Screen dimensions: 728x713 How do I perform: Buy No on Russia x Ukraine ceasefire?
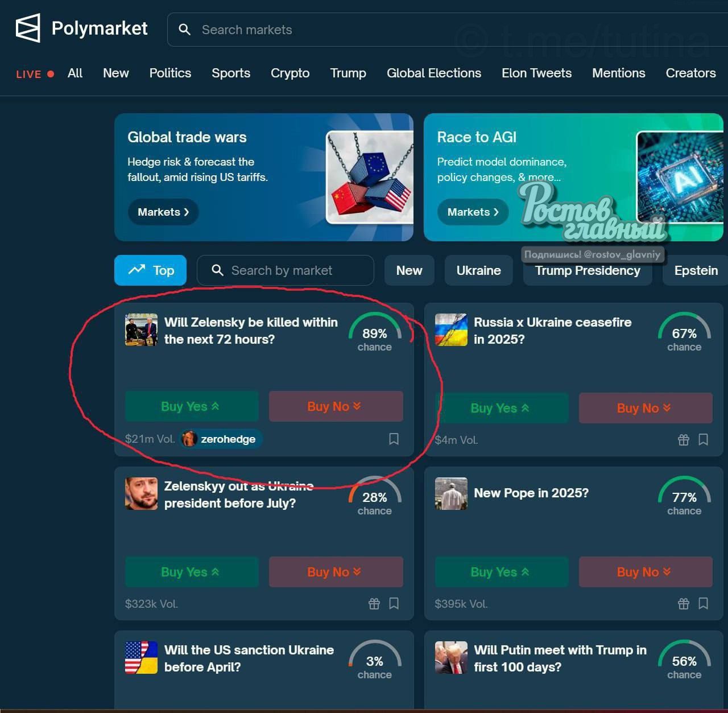646,408
